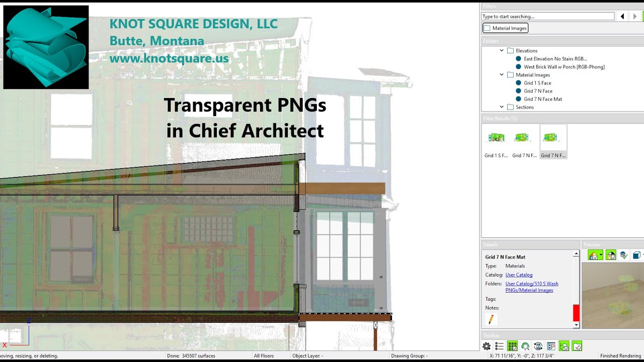Screen dimensions: 644x362
Task: Click the X Y Z coordinates readout
Action: tap(521, 356)
